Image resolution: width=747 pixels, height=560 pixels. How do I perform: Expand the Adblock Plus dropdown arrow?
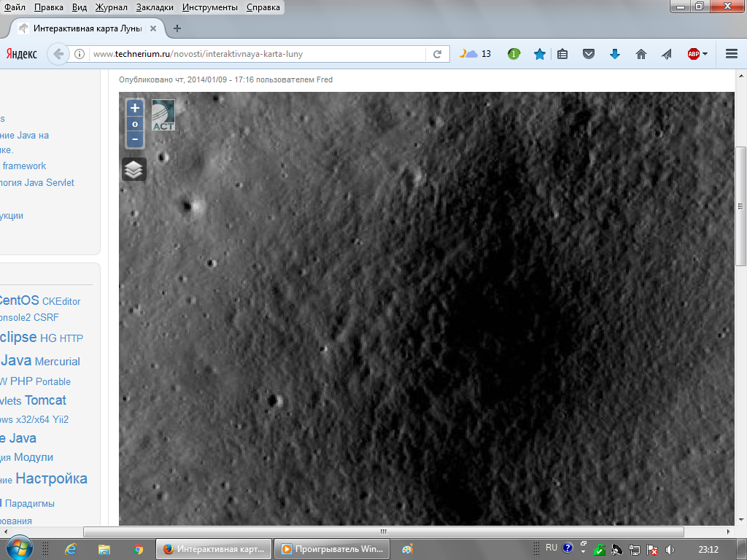[x=705, y=54]
